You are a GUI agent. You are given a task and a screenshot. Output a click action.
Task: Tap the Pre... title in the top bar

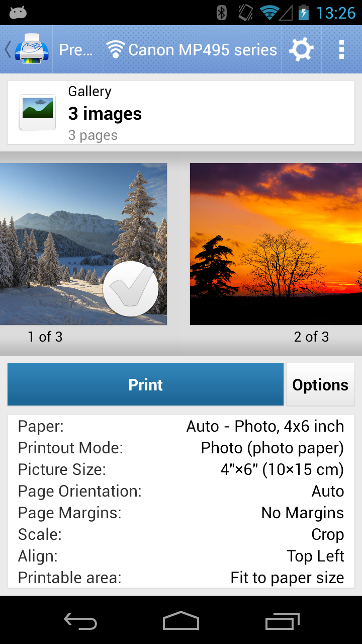(76, 49)
